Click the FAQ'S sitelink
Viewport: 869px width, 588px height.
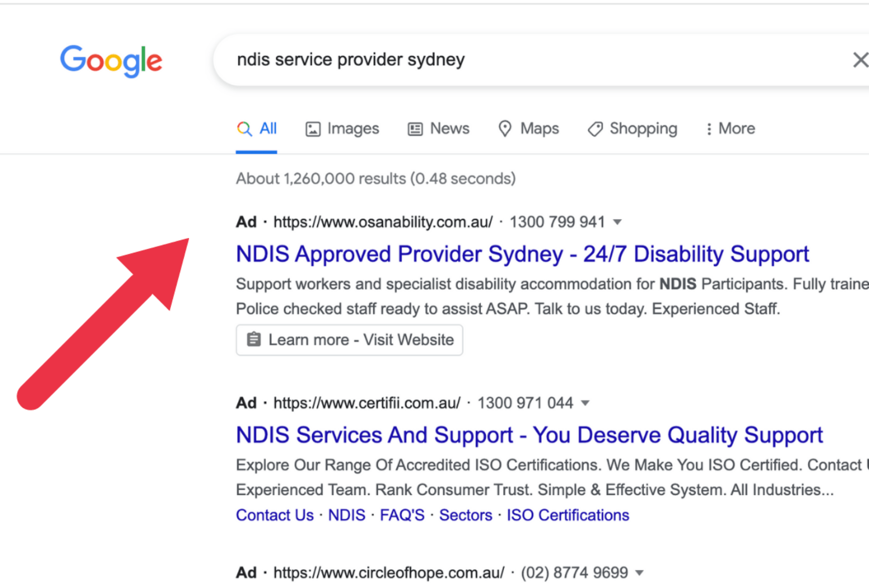click(x=402, y=515)
